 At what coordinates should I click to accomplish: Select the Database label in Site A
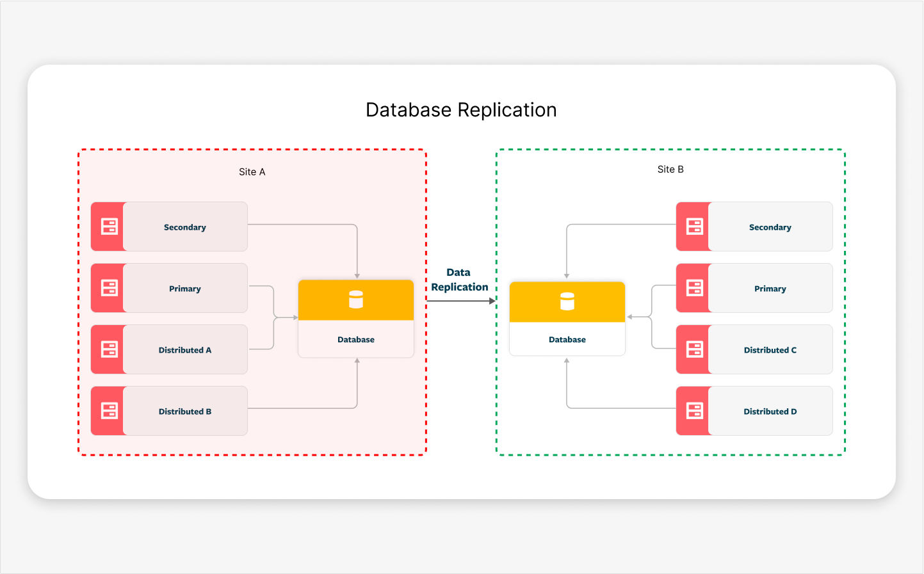(356, 340)
